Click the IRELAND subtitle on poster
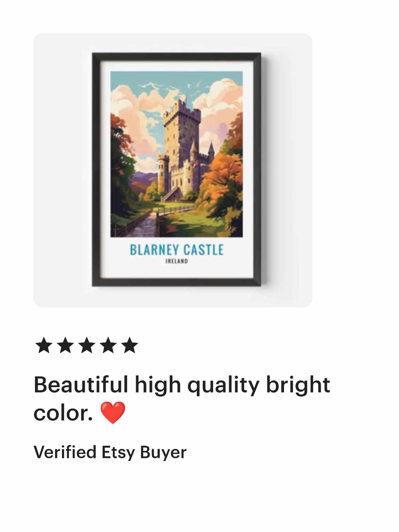The height and width of the screenshot is (532, 399). 177,261
